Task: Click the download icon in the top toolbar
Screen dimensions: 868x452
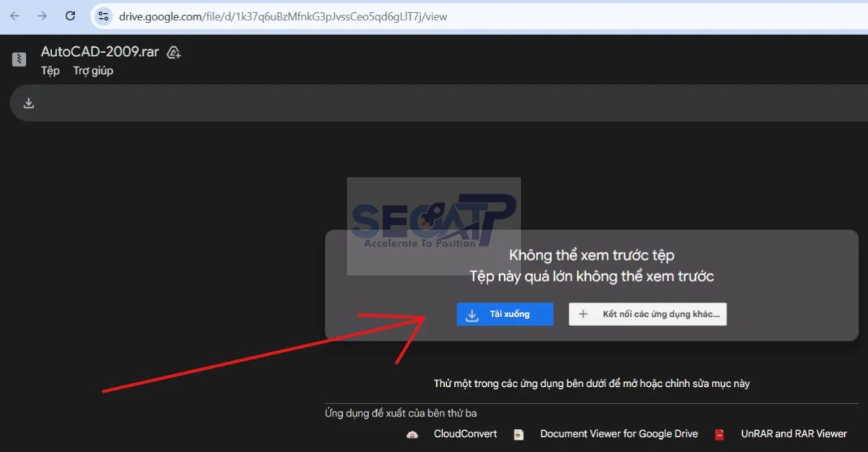Action: tap(29, 103)
